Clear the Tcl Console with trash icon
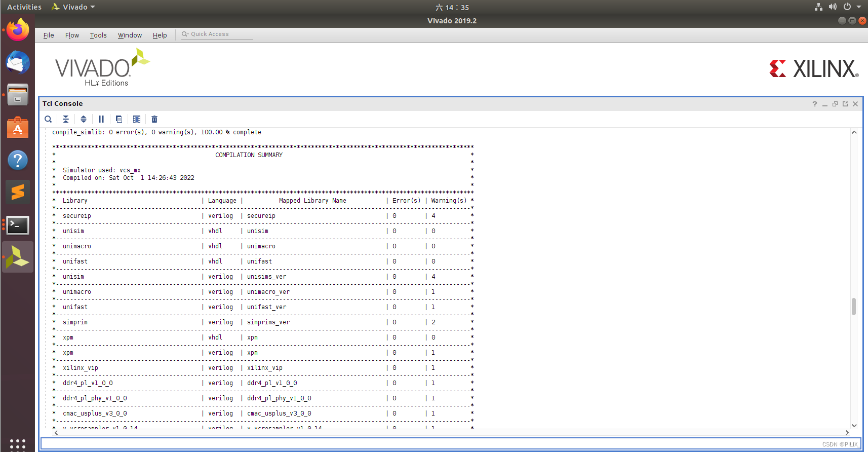Viewport: 868px width, 452px height. click(x=154, y=119)
